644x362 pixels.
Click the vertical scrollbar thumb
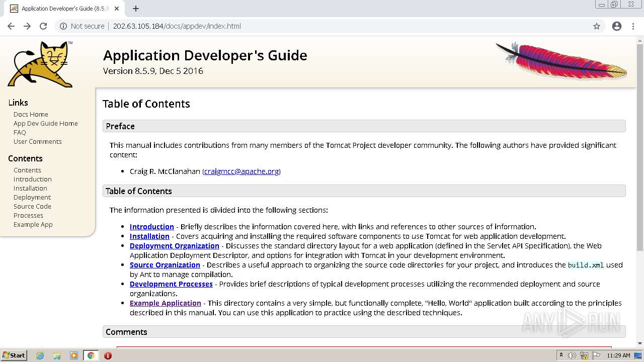[x=640, y=148]
